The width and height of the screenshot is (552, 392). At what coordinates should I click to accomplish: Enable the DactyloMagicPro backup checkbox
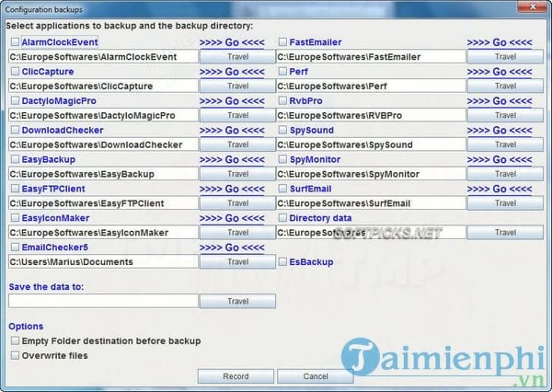click(15, 100)
